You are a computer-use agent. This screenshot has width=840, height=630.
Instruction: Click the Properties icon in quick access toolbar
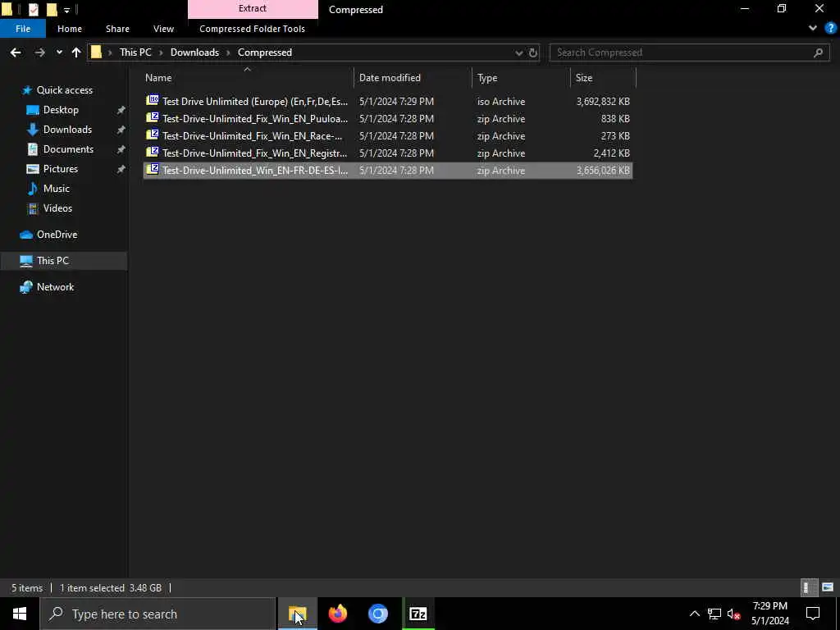(33, 10)
